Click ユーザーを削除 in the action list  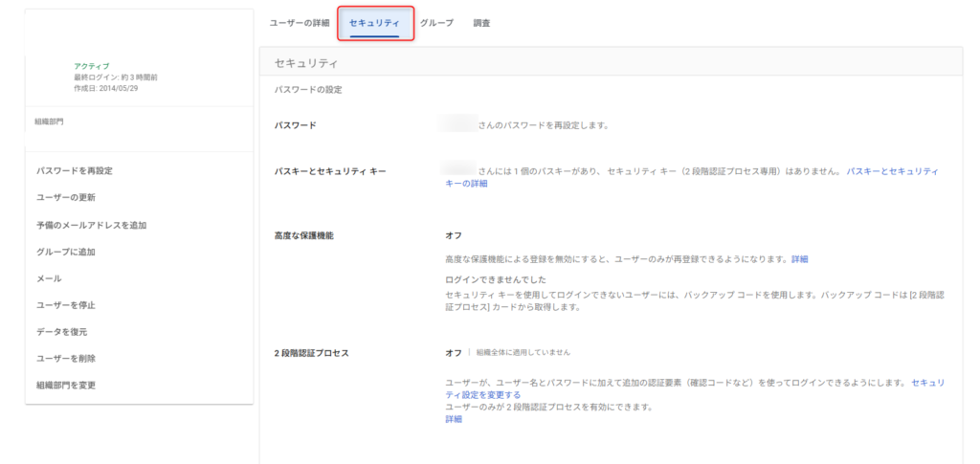click(65, 359)
